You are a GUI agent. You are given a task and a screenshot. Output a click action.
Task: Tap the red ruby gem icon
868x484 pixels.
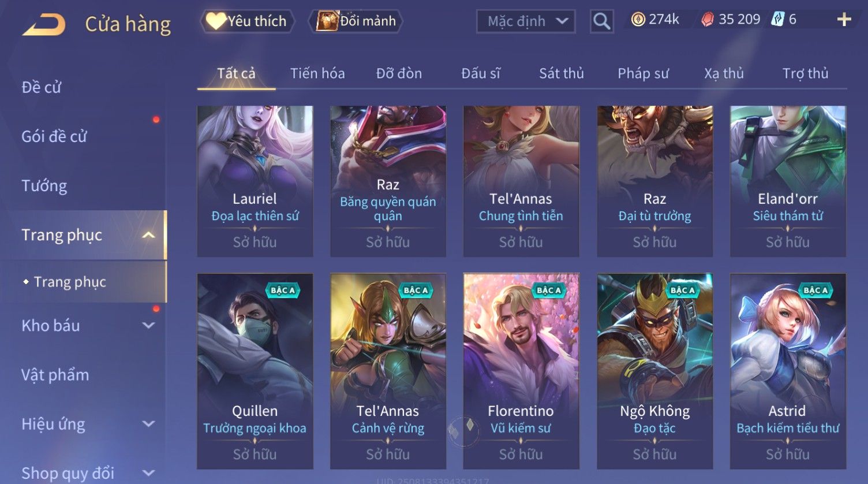[x=708, y=20]
